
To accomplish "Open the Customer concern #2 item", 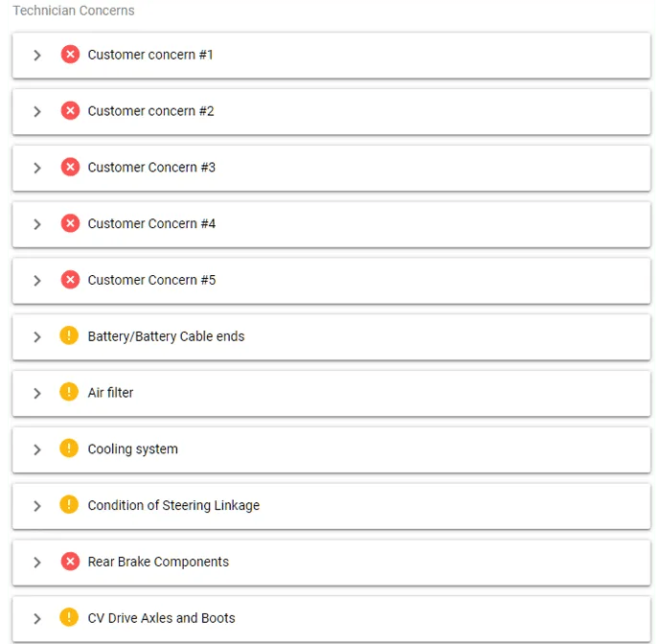I will (150, 111).
